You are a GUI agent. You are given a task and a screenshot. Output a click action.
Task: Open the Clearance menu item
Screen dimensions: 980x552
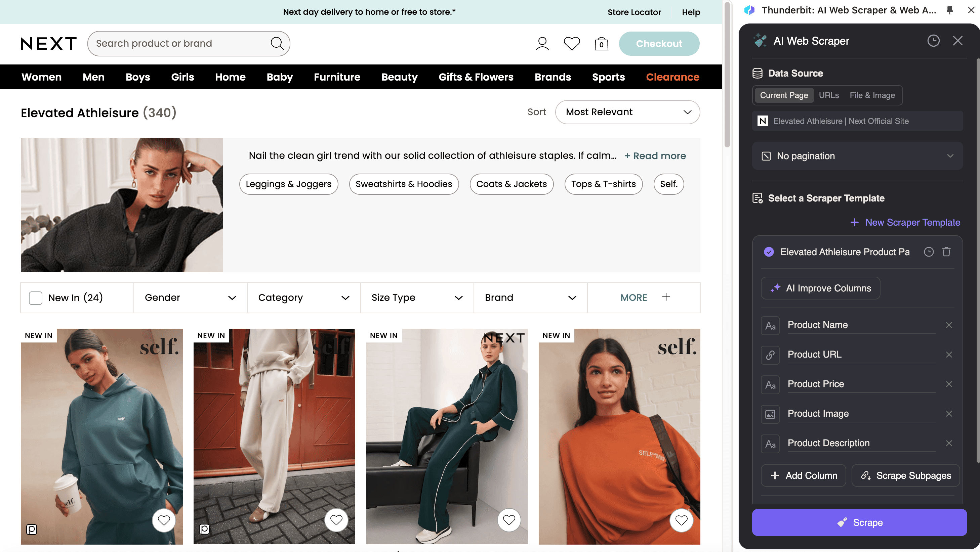pos(672,77)
